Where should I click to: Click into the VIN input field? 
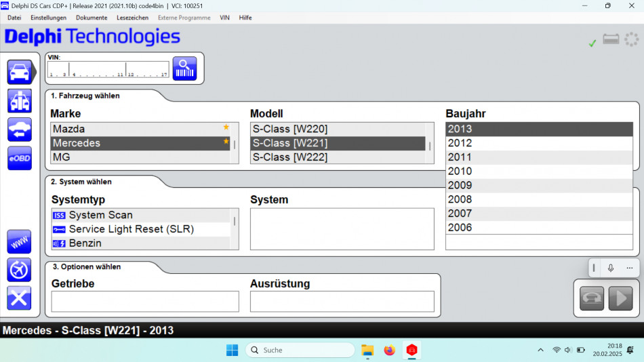pyautogui.click(x=108, y=69)
